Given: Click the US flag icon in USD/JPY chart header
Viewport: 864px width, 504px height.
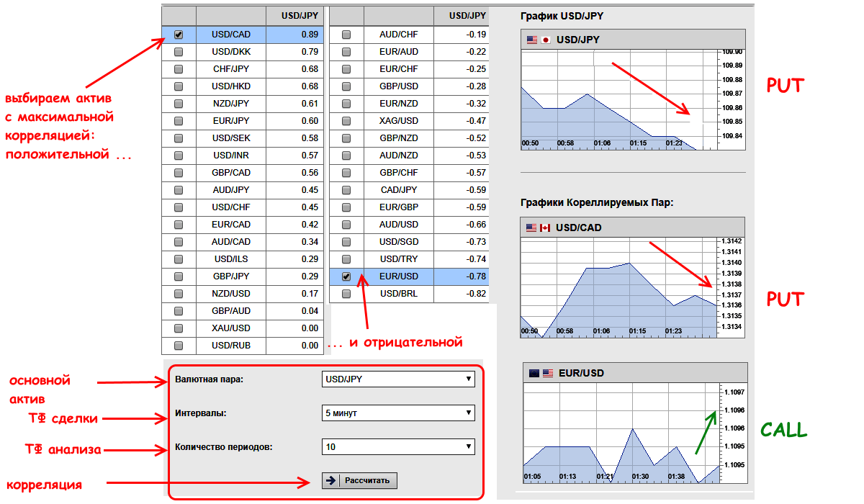Looking at the screenshot, I should 532,40.
